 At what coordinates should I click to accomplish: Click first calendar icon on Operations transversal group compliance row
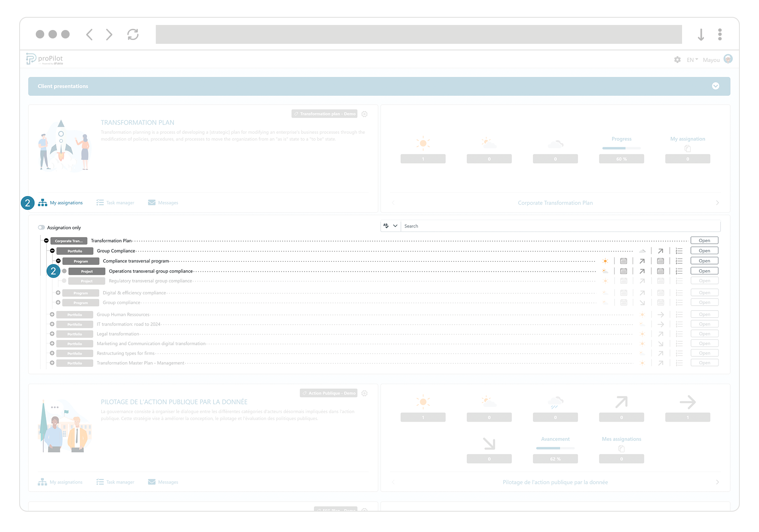coord(624,271)
